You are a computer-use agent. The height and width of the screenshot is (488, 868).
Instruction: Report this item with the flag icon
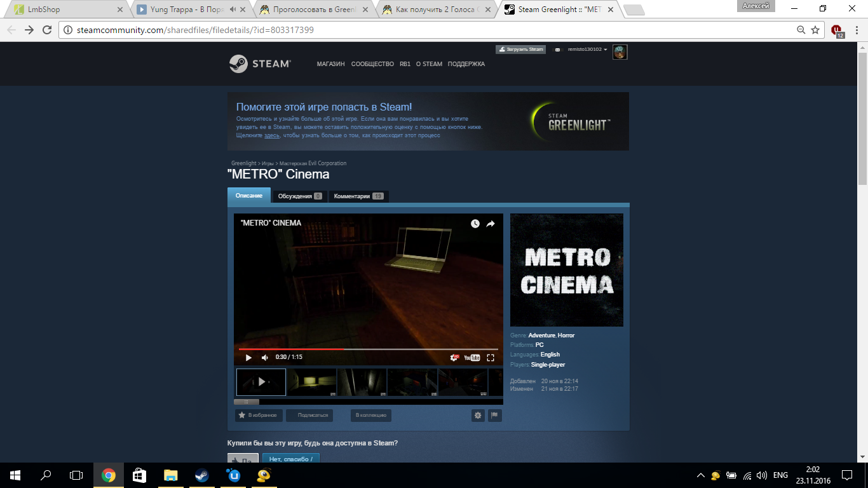pyautogui.click(x=494, y=416)
